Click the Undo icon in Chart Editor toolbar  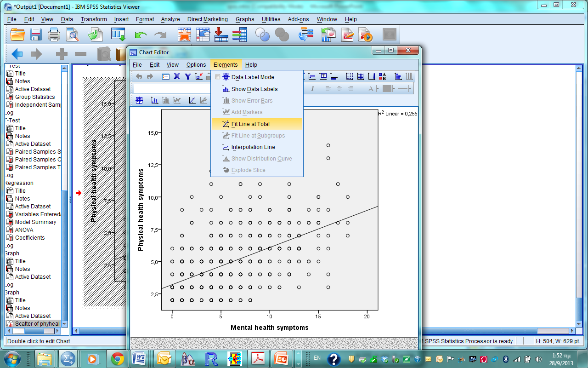pos(139,77)
